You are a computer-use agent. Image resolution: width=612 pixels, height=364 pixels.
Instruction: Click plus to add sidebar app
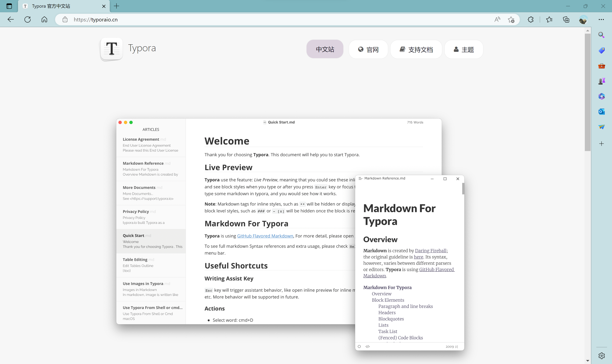(x=601, y=144)
